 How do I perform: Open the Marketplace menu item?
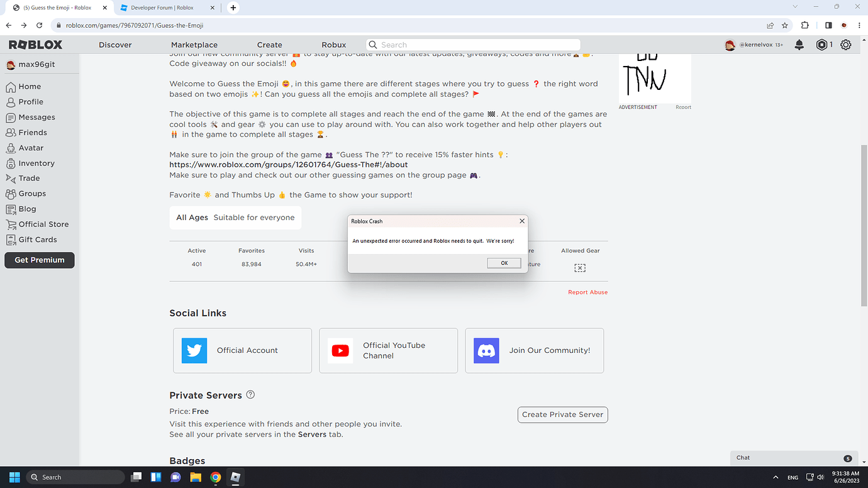(x=194, y=45)
